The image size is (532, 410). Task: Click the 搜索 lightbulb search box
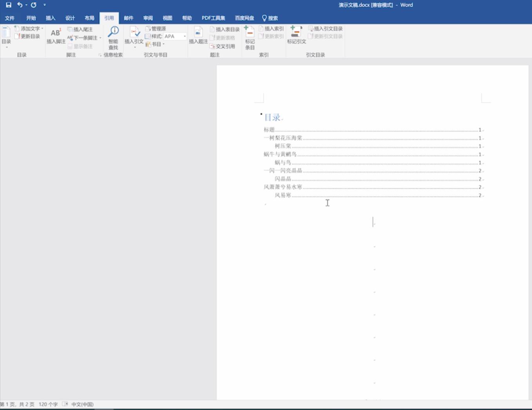pyautogui.click(x=270, y=18)
